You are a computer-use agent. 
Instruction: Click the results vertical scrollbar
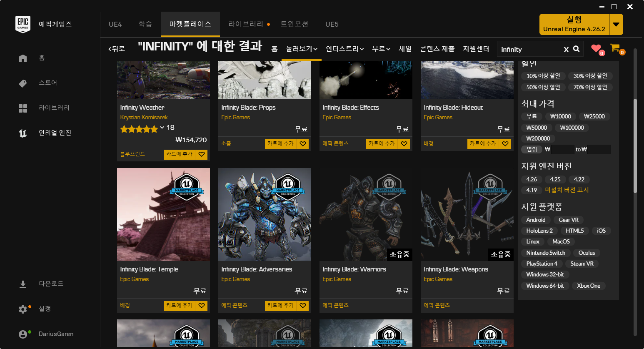[x=635, y=146]
